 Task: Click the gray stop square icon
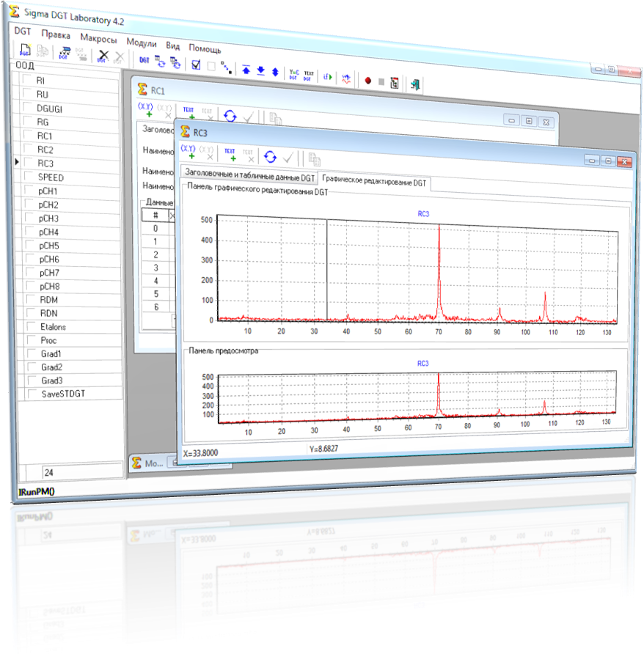[381, 82]
